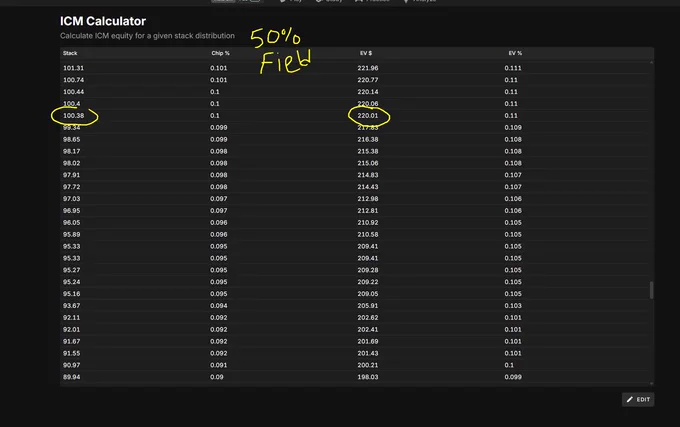Click the circled stack value 100.38
The height and width of the screenshot is (427, 680).
coord(73,116)
